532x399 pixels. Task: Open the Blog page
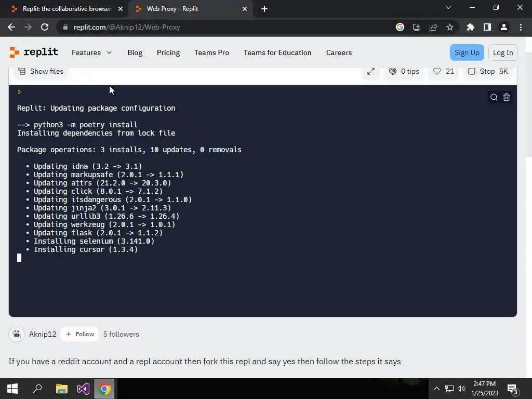point(135,52)
